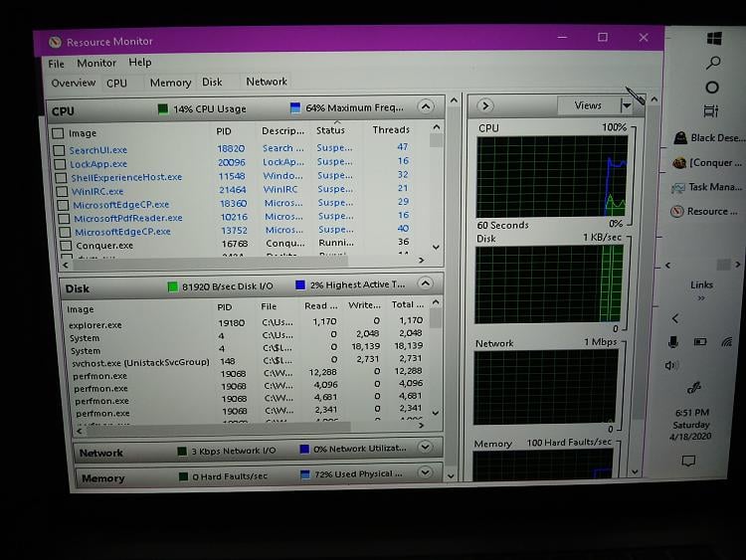
Task: Open Task View from the taskbar
Action: point(711,111)
